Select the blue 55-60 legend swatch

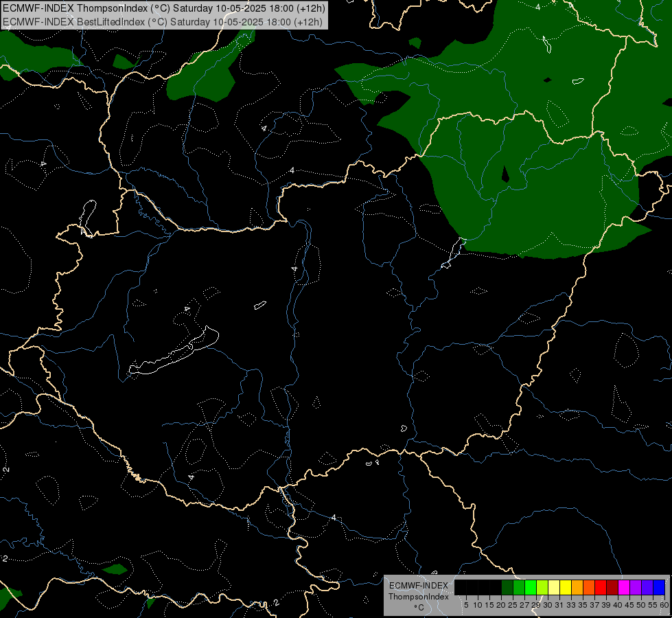[x=659, y=588]
